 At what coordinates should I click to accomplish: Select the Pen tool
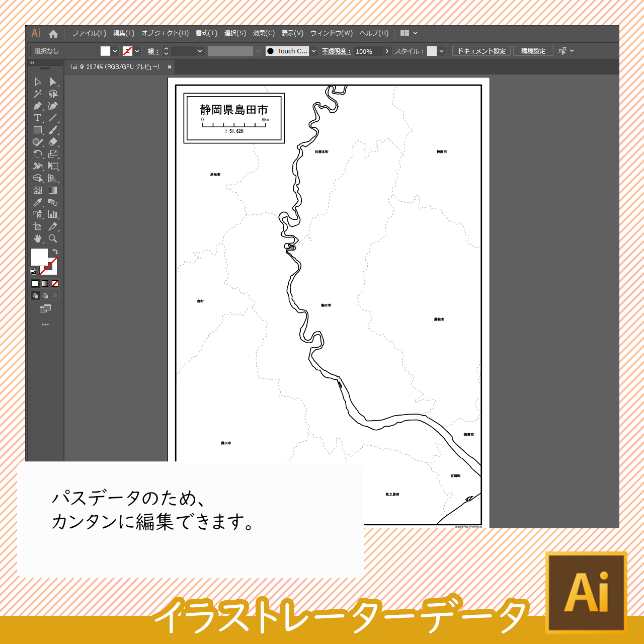(x=38, y=106)
